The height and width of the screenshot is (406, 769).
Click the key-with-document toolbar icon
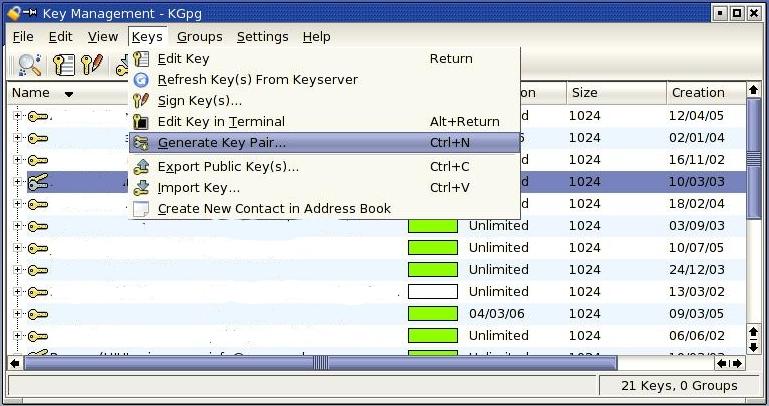coord(64,65)
